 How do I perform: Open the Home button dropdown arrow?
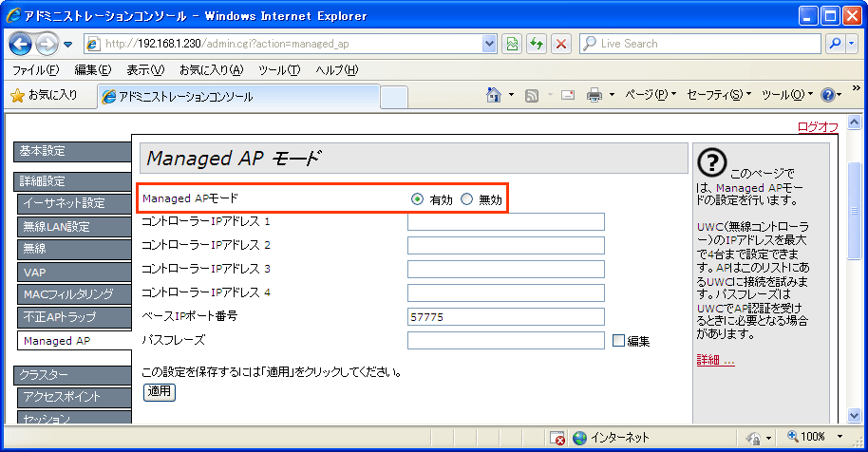(x=511, y=95)
